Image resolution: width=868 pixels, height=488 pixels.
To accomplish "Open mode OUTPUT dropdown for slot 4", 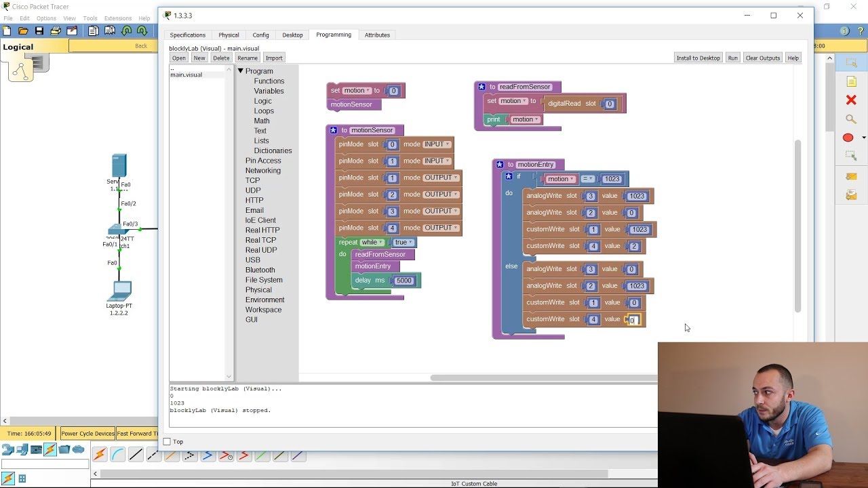I will [441, 228].
